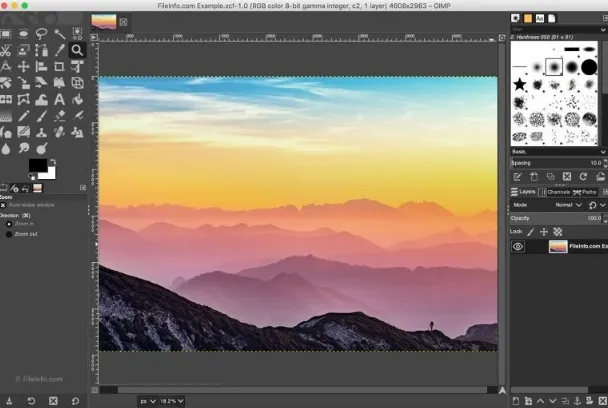Select the Zoom out radio button
608x408 pixels.
click(9, 234)
